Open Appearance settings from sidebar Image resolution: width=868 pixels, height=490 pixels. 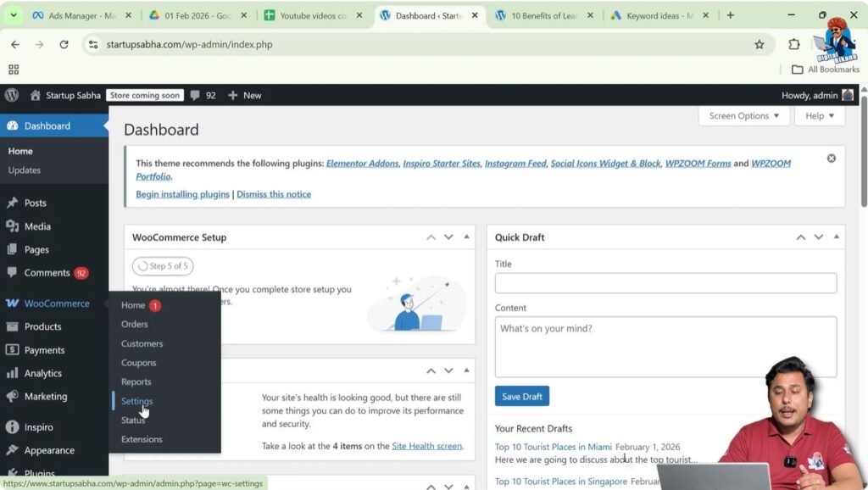point(49,450)
